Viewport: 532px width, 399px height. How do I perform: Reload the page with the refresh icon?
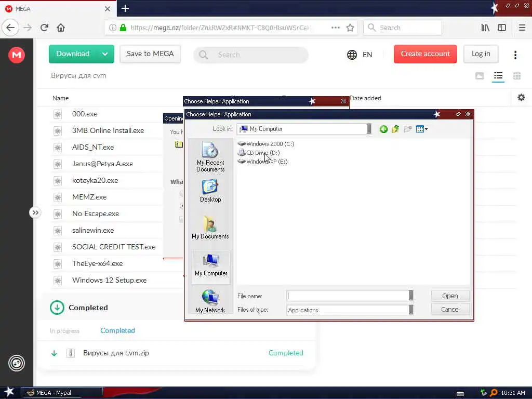45,28
